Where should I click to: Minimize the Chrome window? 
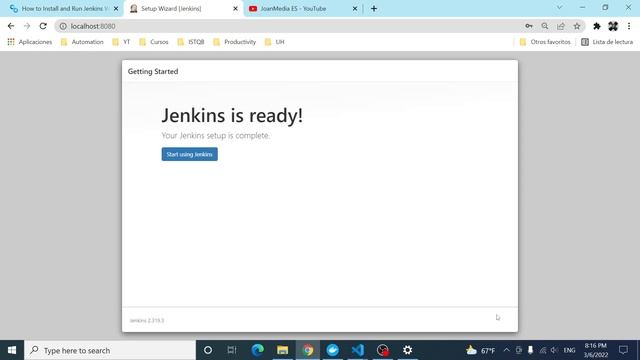(582, 7)
